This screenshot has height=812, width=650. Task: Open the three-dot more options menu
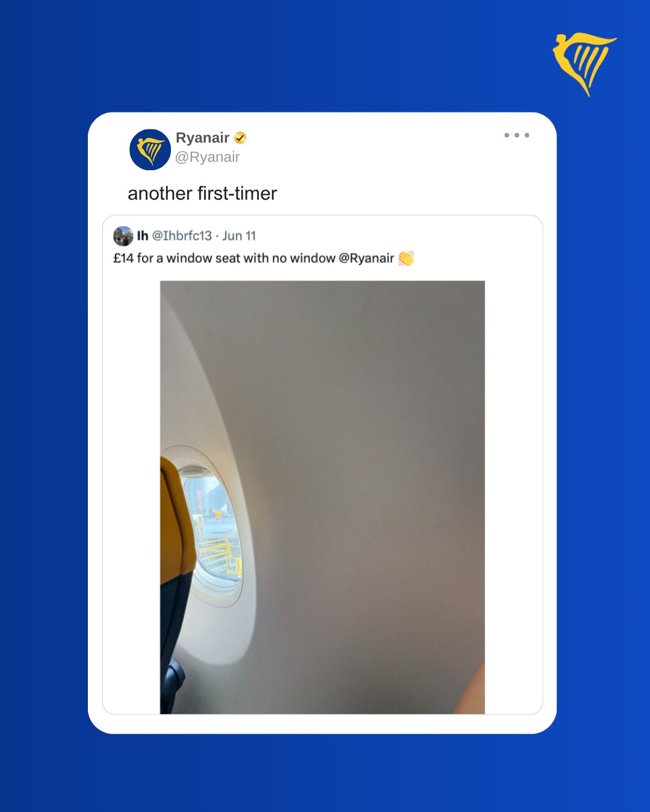[517, 135]
